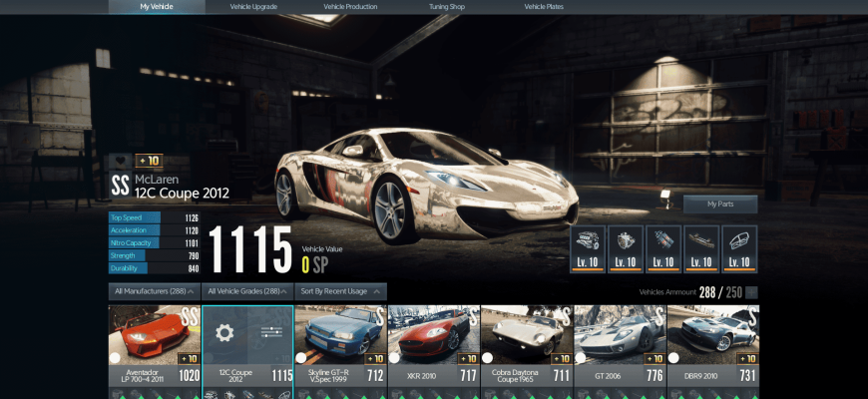Click the 711 rating on Cobra Daytona card
Viewport: 868px width, 399px height.
pos(561,376)
